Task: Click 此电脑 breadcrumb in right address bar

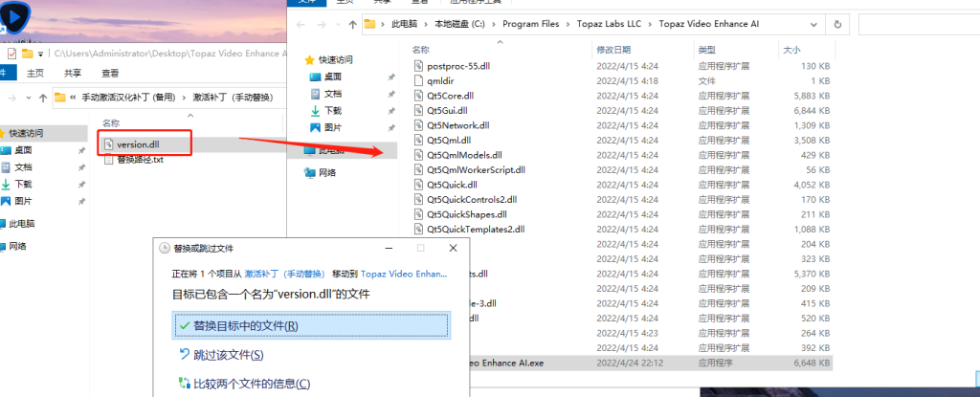Action: tap(404, 24)
